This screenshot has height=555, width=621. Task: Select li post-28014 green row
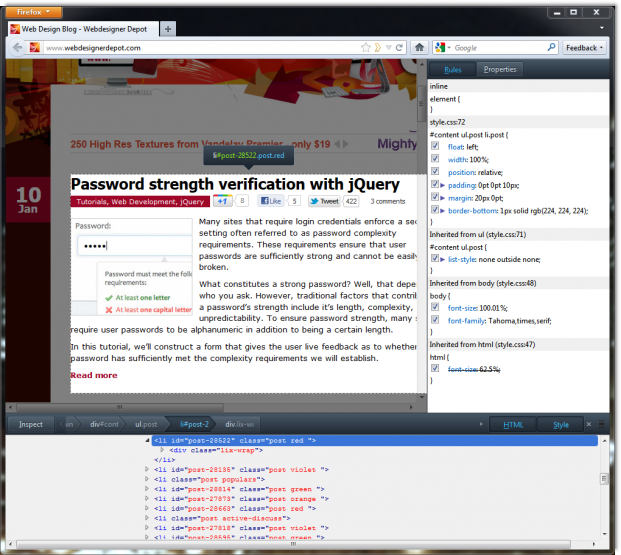pos(239,489)
